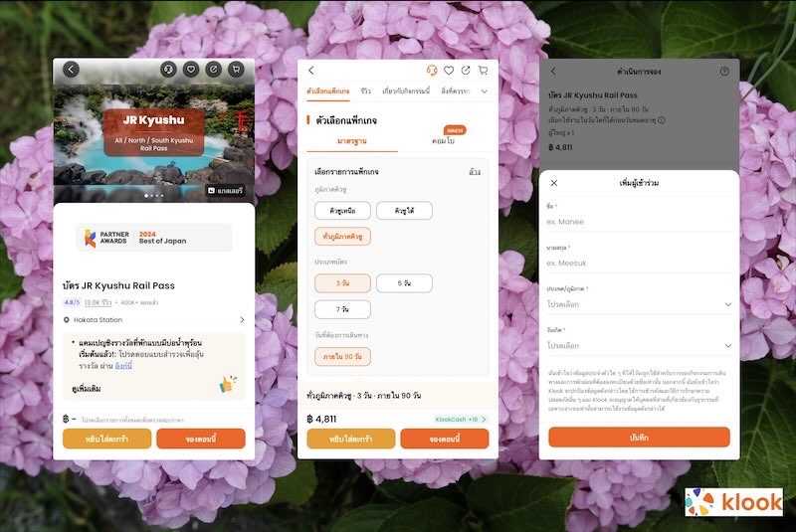Open the help question mark icon on booking screen
Viewport: 796px width, 532px height.
724,72
